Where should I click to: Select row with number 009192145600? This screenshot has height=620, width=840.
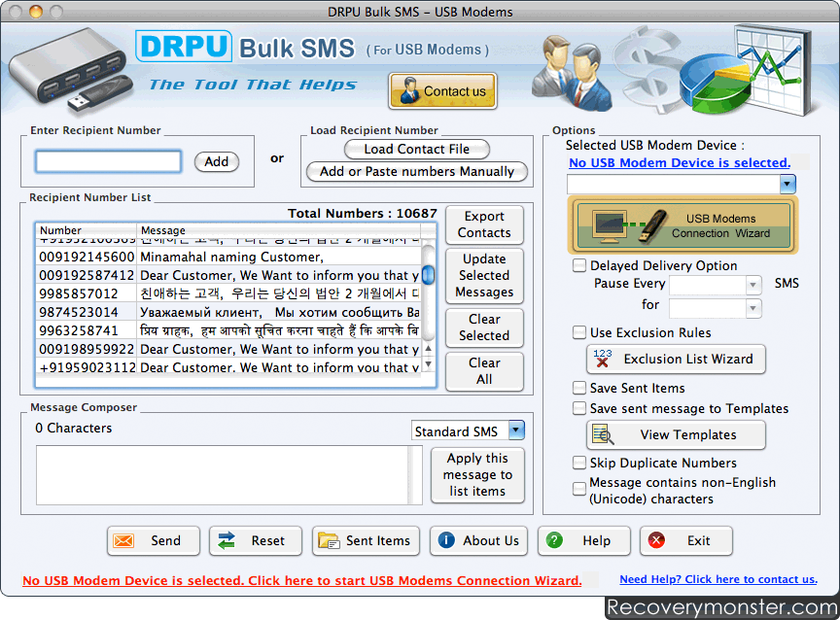pyautogui.click(x=228, y=257)
